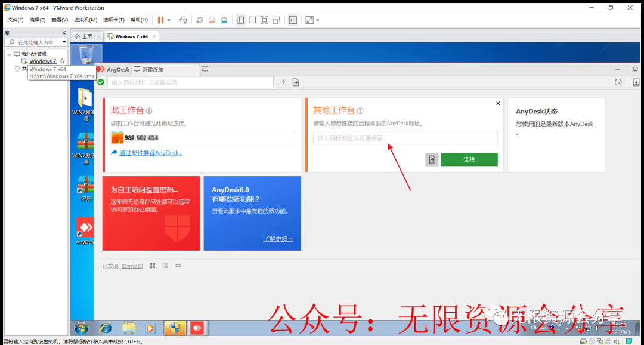Open the power options dropdown beside pause
The height and width of the screenshot is (345, 644).
pyautogui.click(x=169, y=20)
